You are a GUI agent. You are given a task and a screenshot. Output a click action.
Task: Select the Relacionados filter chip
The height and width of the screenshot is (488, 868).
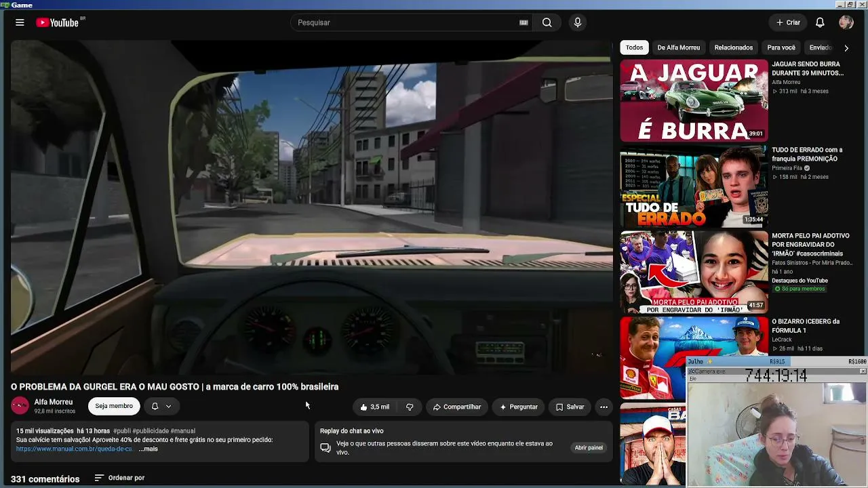[x=734, y=47]
